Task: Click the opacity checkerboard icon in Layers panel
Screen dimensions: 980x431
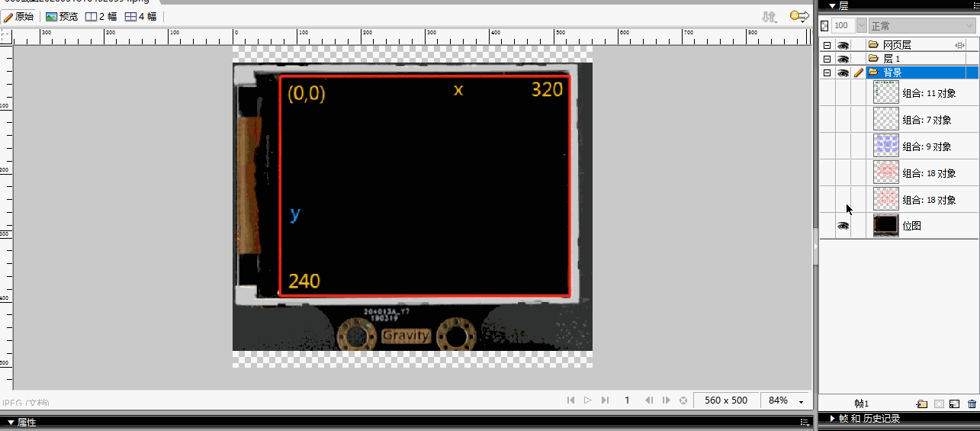Action: tap(824, 26)
